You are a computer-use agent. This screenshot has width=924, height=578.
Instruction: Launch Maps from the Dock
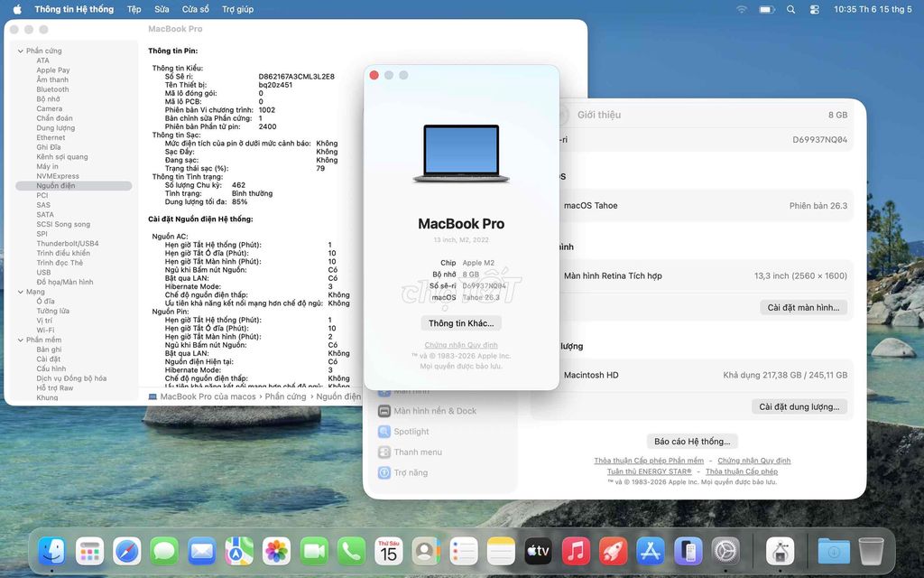[x=239, y=552]
